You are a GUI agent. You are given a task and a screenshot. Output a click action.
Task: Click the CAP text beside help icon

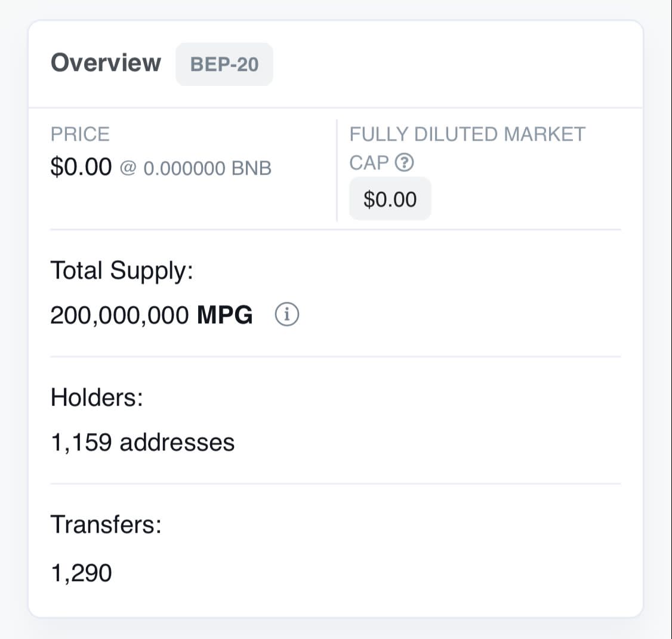[x=369, y=163]
